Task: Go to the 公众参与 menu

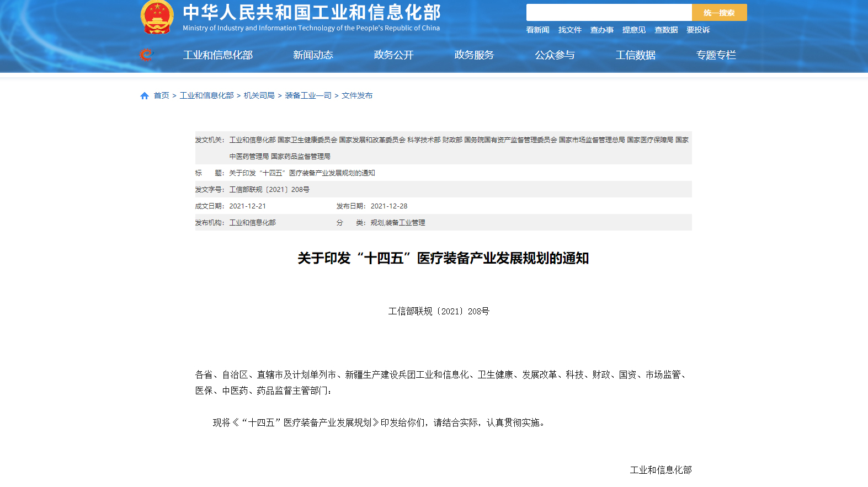Action: (x=555, y=55)
